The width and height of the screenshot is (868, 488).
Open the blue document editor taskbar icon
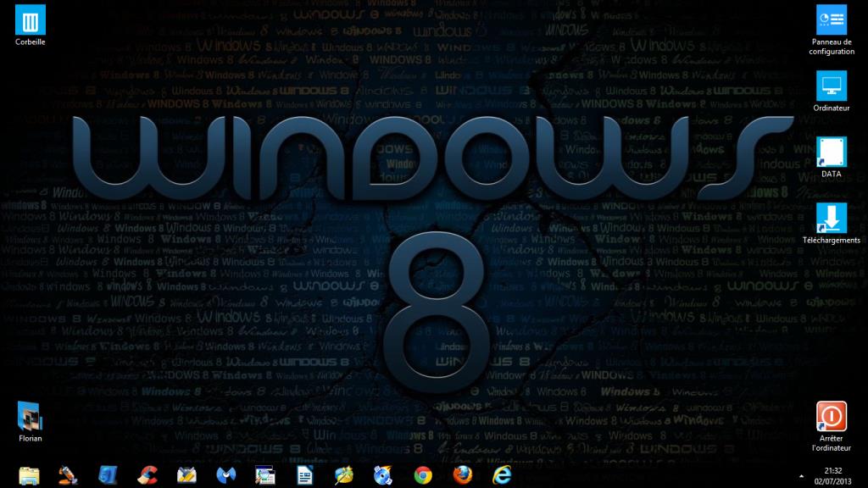305,475
